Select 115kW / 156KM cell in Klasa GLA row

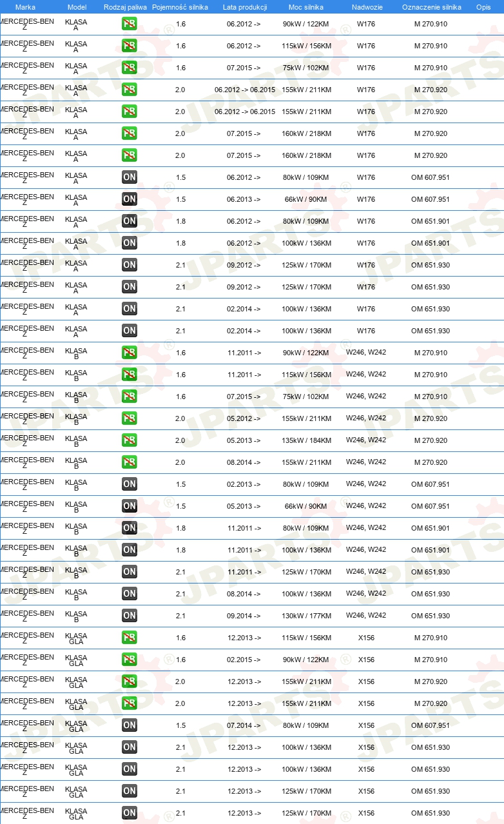coord(307,638)
